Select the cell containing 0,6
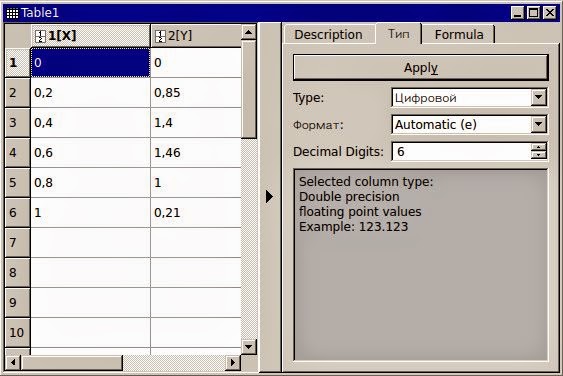The image size is (563, 376). [90, 153]
